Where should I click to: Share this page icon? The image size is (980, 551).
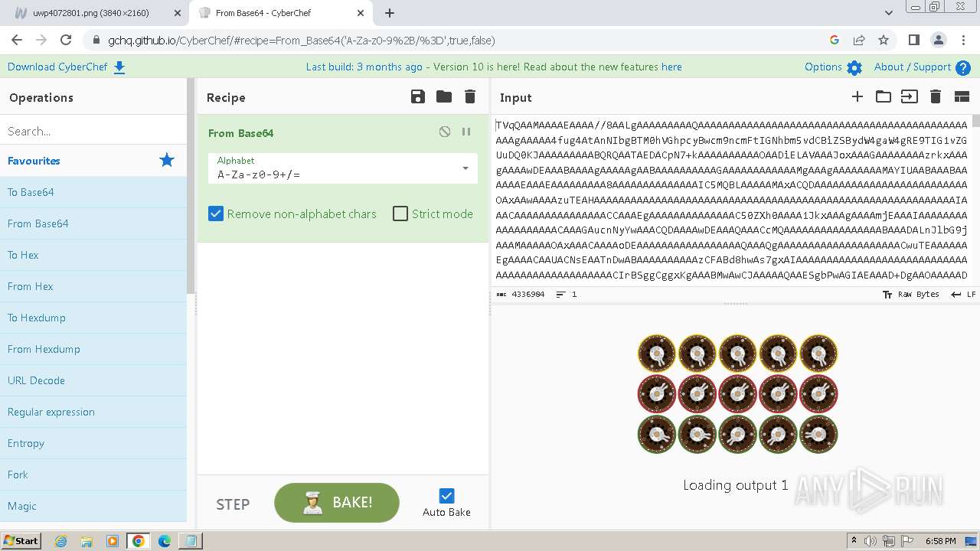tap(859, 41)
